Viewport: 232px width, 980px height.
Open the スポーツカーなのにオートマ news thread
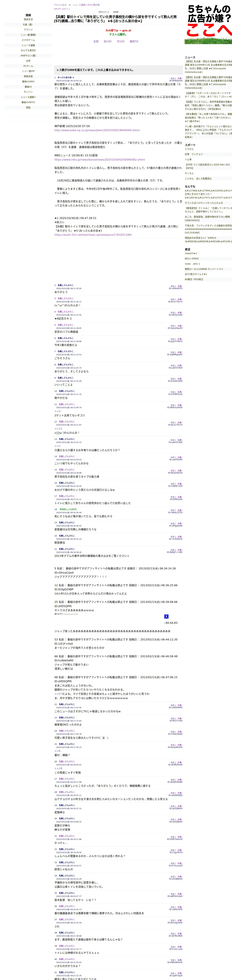[208, 95]
